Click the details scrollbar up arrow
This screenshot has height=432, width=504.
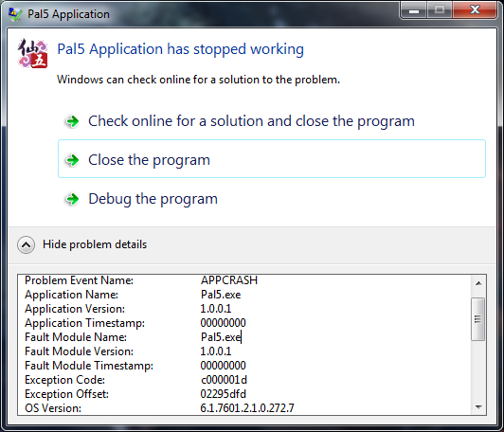[x=478, y=283]
